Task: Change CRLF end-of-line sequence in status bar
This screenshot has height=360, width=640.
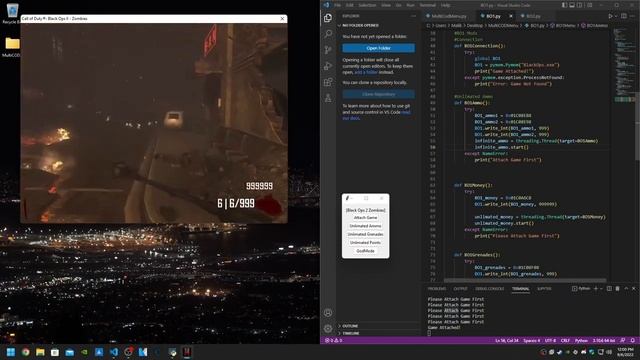Action: point(565,340)
